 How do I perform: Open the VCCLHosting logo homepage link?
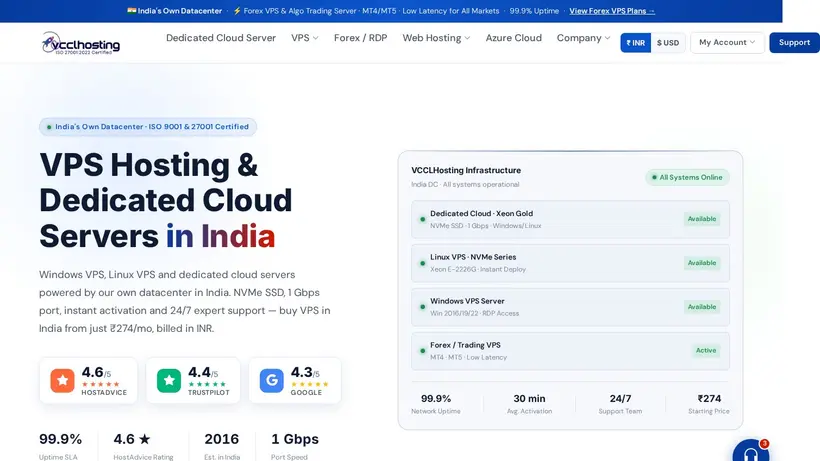(x=81, y=43)
